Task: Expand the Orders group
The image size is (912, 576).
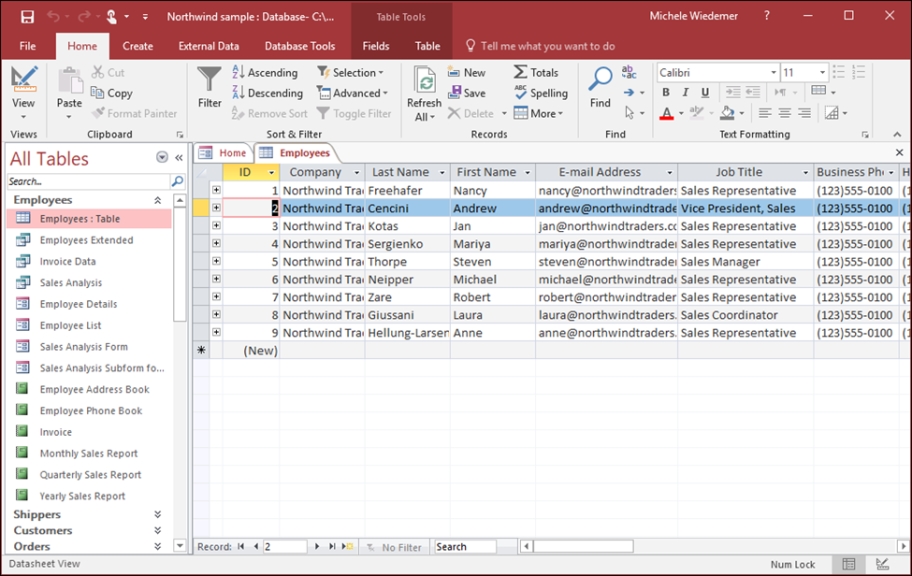Action: (x=158, y=546)
